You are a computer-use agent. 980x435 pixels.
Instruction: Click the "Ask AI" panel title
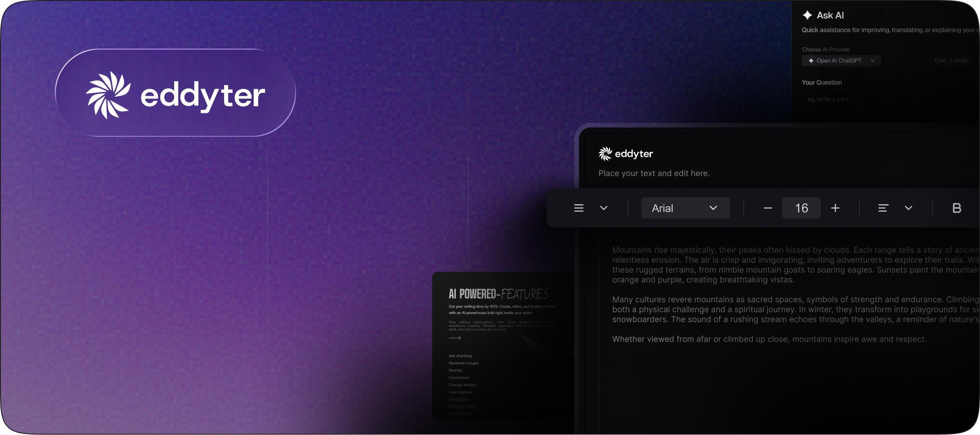[x=830, y=15]
